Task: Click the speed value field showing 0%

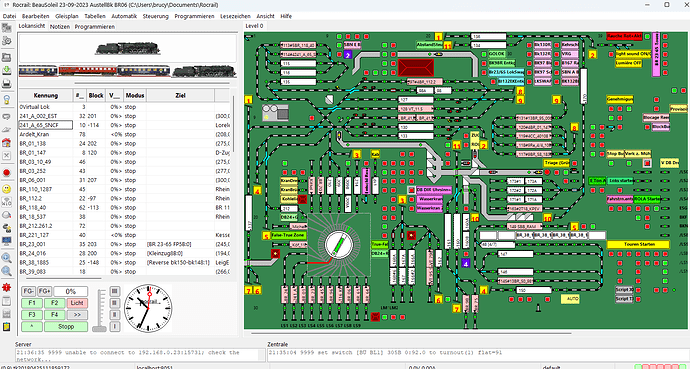Action: click(70, 291)
